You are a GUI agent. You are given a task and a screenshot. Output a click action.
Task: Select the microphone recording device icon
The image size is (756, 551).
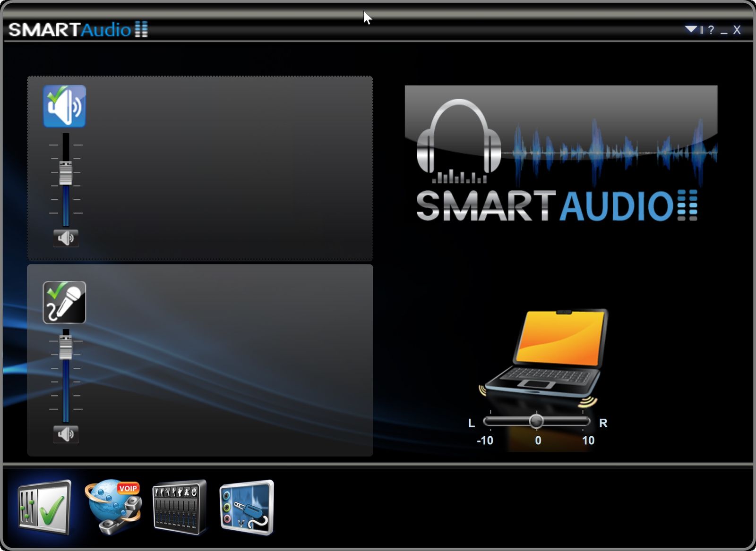(x=64, y=303)
